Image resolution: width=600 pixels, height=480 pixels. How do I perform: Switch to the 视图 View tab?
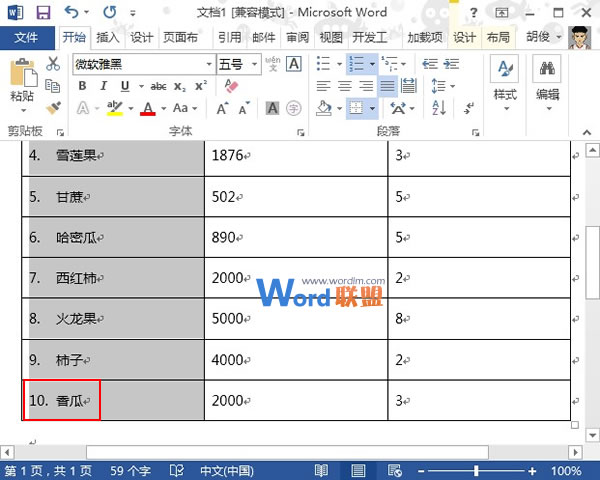click(331, 38)
